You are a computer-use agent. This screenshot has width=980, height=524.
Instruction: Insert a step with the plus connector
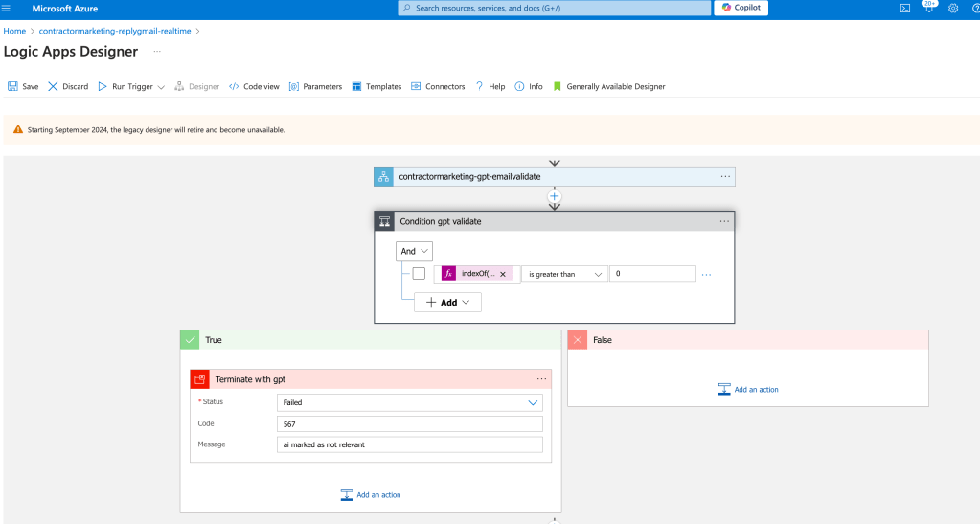pyautogui.click(x=555, y=196)
